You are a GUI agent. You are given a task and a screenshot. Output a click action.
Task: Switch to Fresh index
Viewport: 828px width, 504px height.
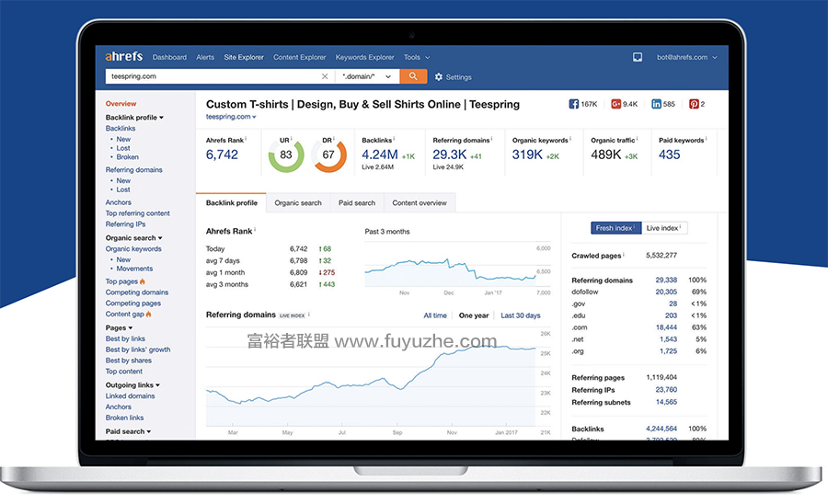pyautogui.click(x=615, y=228)
